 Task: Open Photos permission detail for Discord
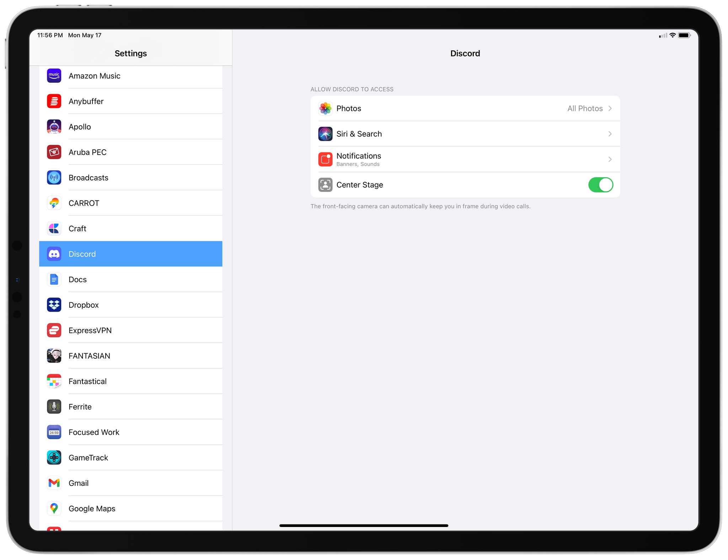point(464,108)
